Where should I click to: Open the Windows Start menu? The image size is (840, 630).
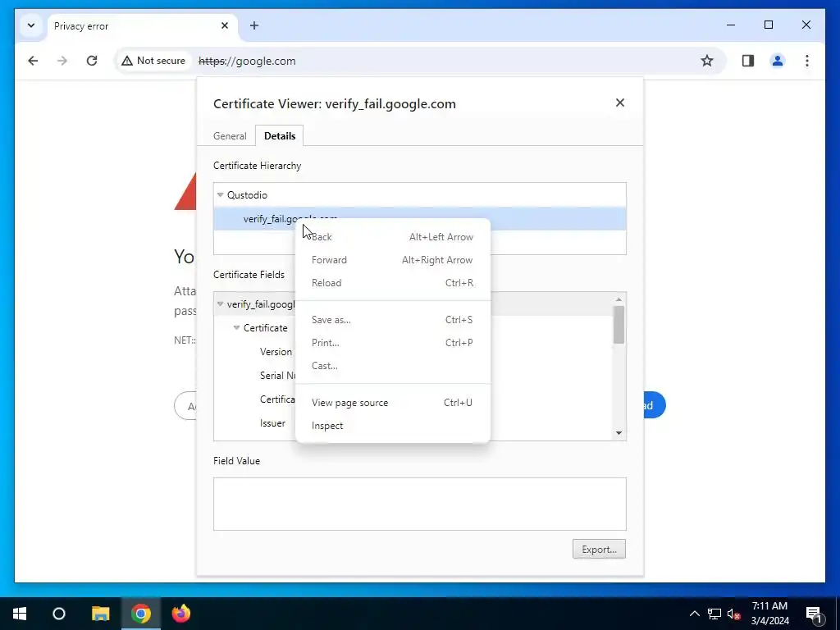pyautogui.click(x=20, y=614)
